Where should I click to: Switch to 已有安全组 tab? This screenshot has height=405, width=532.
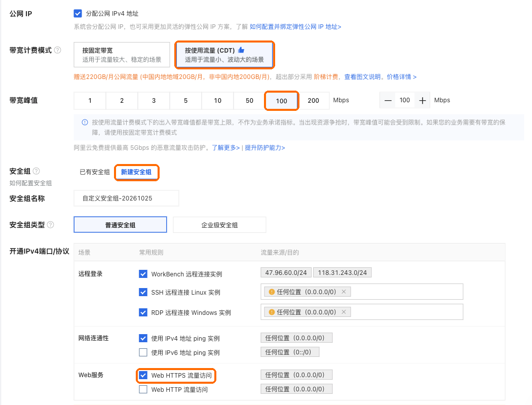coord(95,172)
